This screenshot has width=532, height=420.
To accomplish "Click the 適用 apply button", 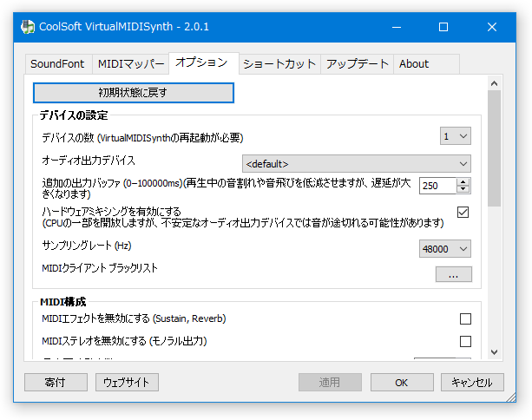I will tap(330, 383).
